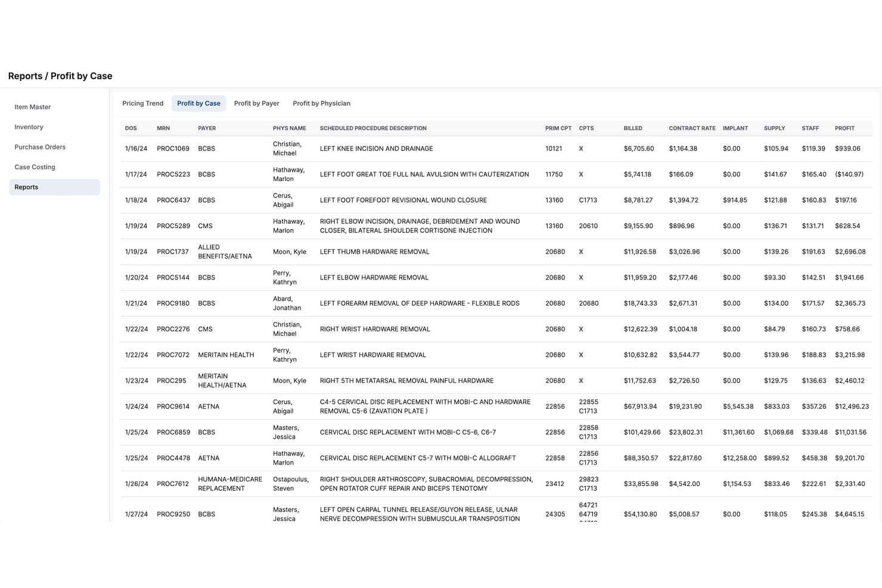Select MRN cell PROC1737
The height and width of the screenshot is (588, 882).
(x=173, y=252)
